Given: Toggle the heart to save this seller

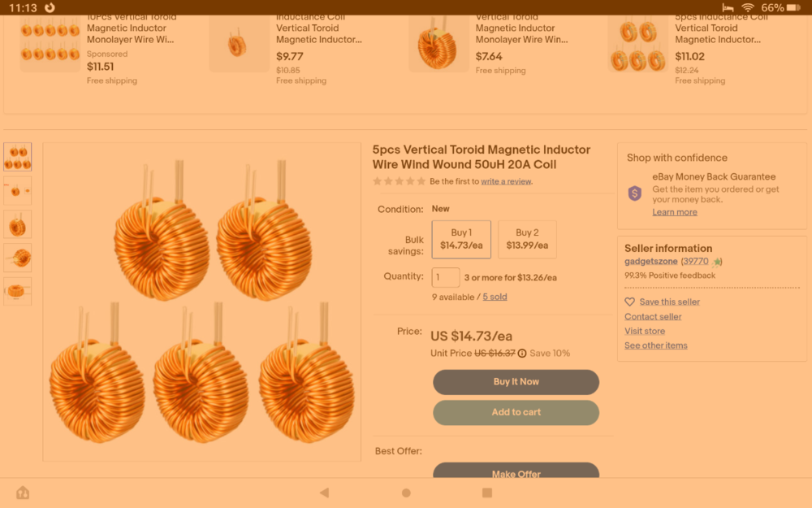Looking at the screenshot, I should point(628,302).
